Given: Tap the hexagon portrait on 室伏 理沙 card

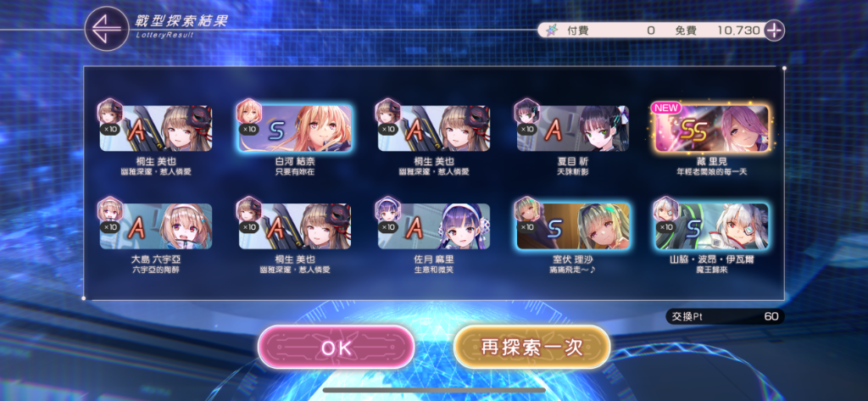Looking at the screenshot, I should [x=527, y=209].
